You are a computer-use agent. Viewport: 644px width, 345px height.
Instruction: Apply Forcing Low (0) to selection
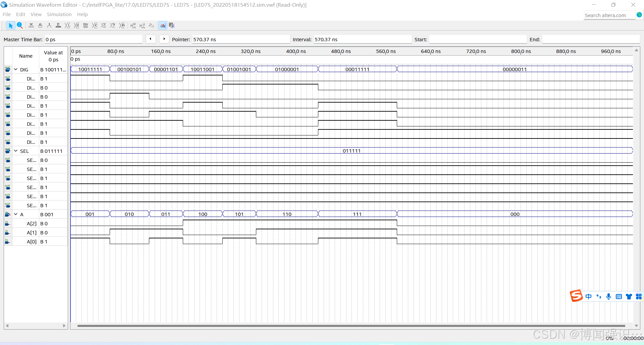pos(40,25)
